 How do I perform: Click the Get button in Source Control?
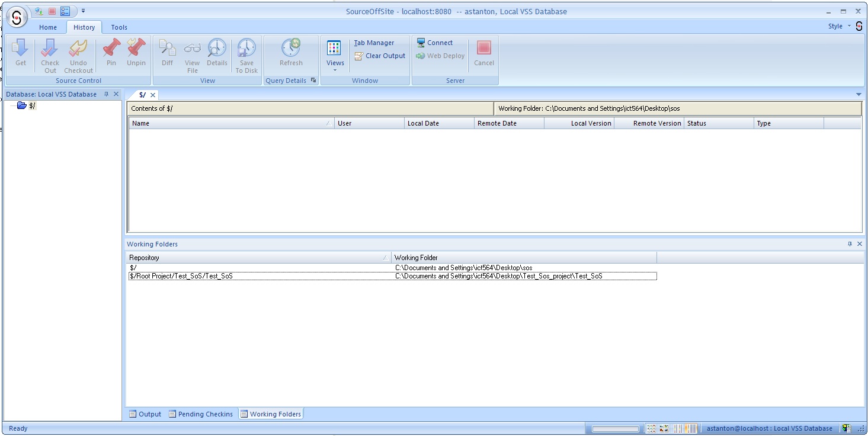pos(21,52)
